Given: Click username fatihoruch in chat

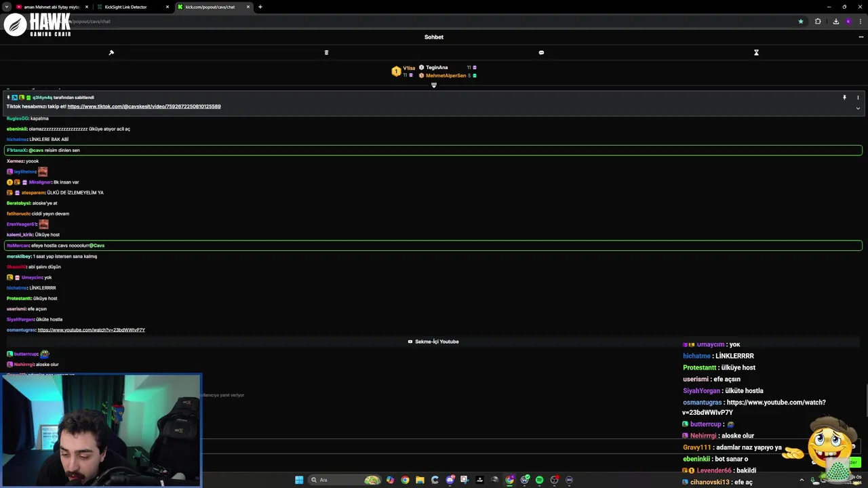Looking at the screenshot, I should pyautogui.click(x=18, y=213).
